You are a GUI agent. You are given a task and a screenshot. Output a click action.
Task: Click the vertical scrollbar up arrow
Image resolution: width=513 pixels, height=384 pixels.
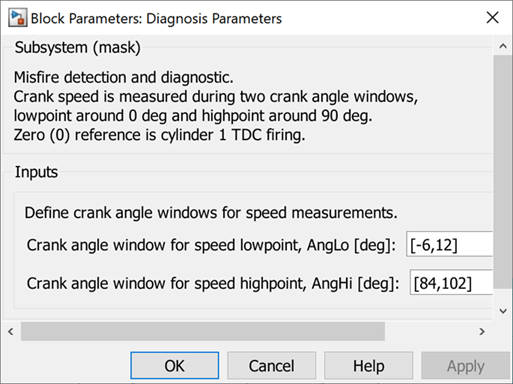503,46
